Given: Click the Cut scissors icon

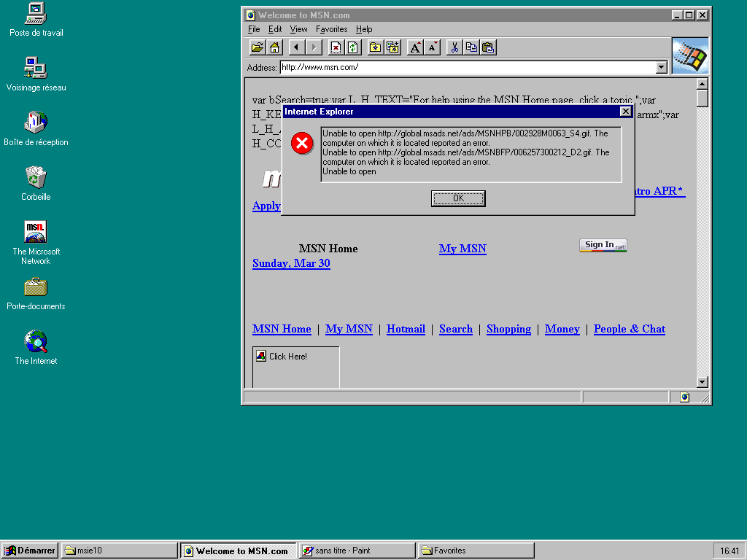Looking at the screenshot, I should pos(454,47).
